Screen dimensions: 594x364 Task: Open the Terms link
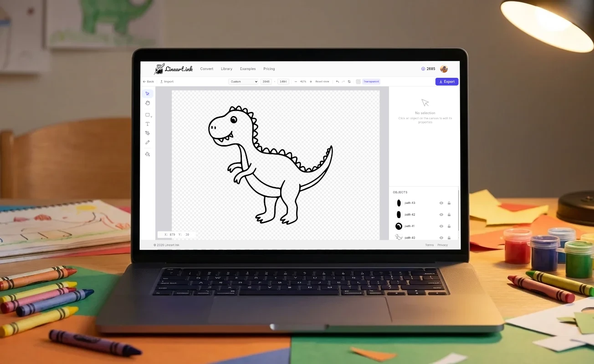tap(430, 245)
